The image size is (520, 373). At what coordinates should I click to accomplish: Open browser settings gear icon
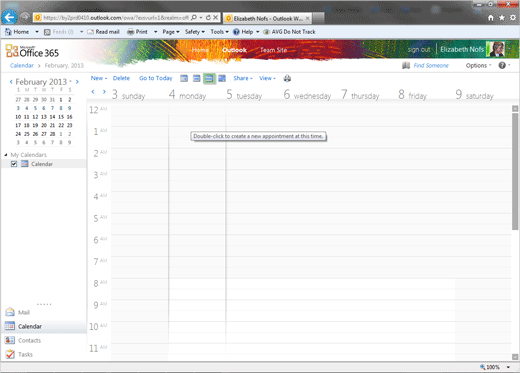513,18
